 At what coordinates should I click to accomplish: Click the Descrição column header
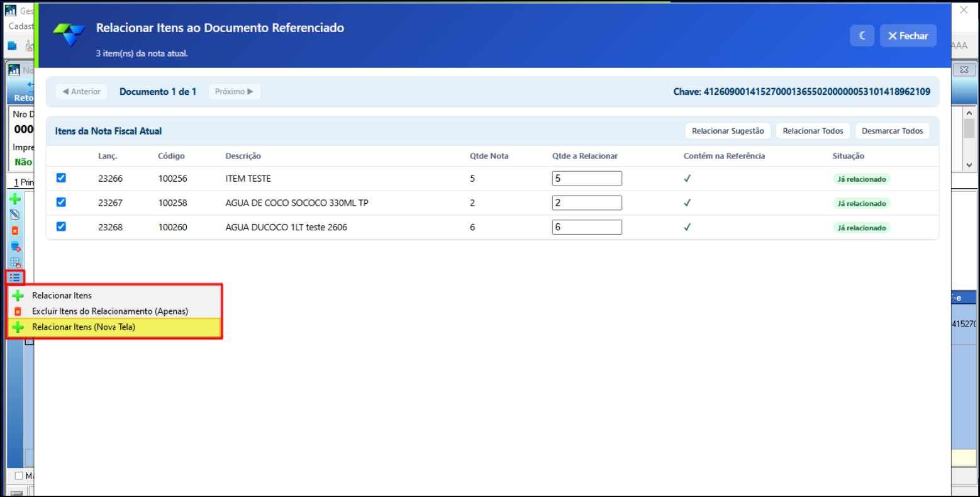coord(243,156)
